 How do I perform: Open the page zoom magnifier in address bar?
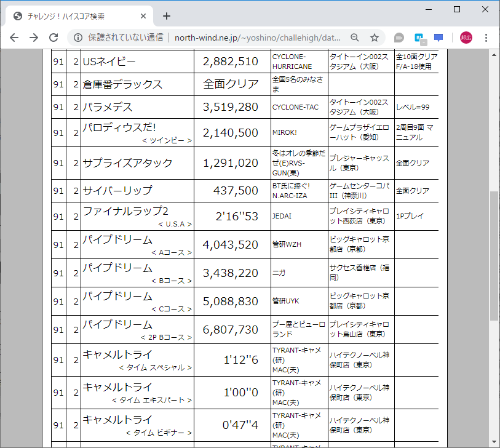click(x=354, y=38)
